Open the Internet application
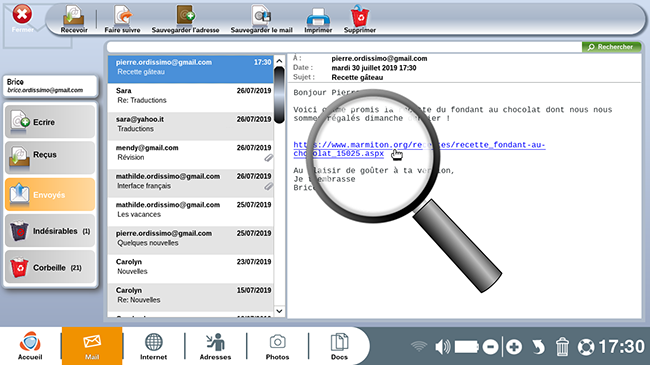The width and height of the screenshot is (650, 365). [153, 346]
